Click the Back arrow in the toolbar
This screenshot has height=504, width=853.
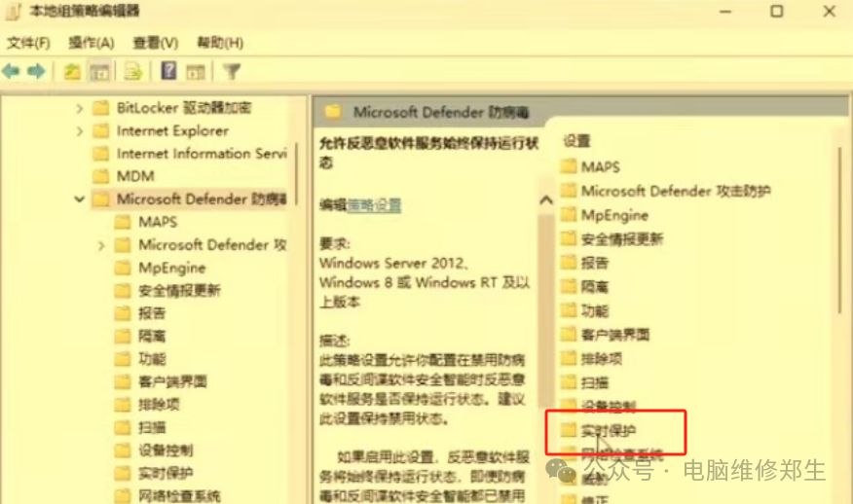pyautogui.click(x=11, y=71)
